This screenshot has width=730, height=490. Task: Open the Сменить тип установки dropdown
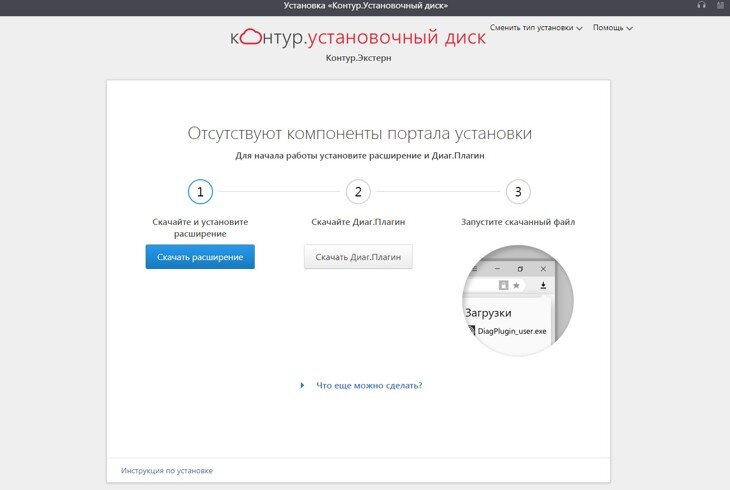536,28
